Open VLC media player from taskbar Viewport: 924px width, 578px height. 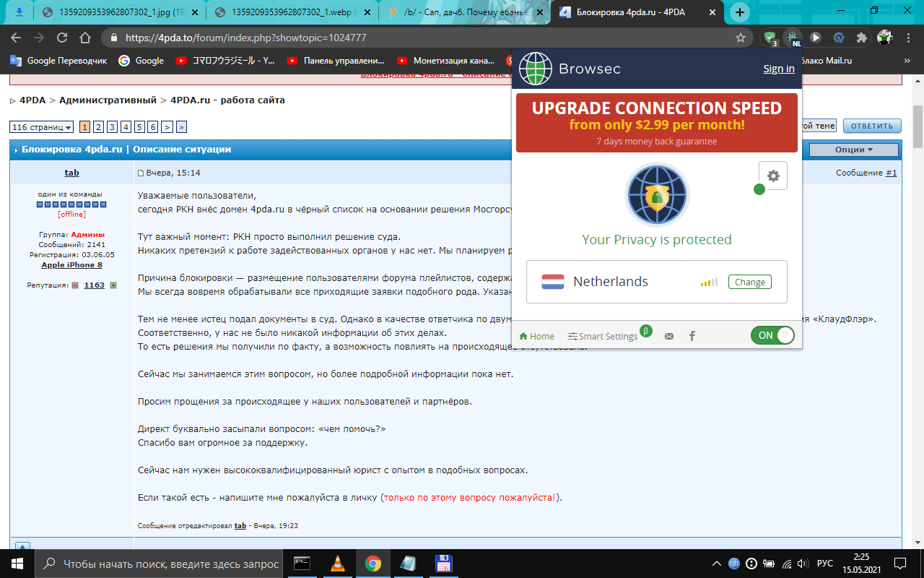[x=338, y=564]
